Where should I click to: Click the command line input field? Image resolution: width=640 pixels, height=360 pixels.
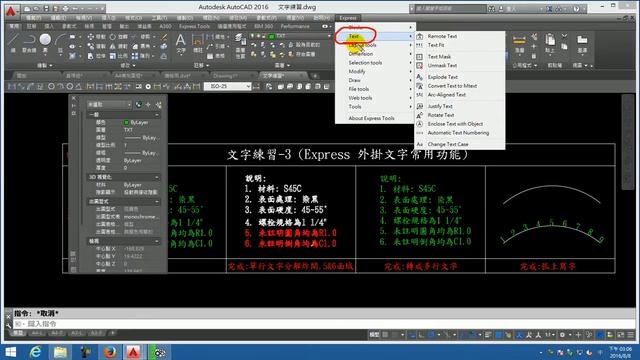pyautogui.click(x=322, y=324)
